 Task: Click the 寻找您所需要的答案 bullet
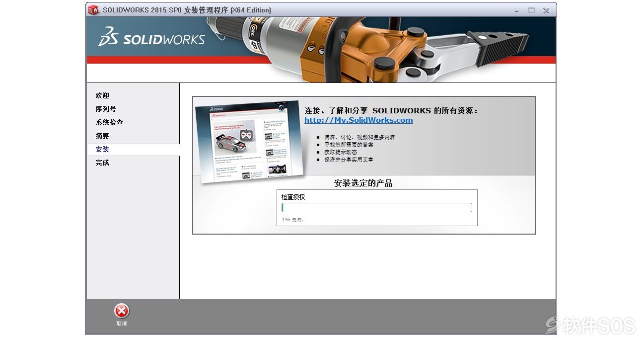pos(349,145)
